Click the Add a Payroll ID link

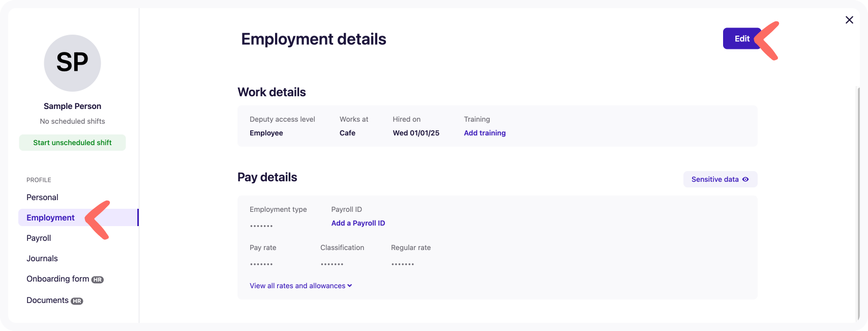[x=358, y=223]
